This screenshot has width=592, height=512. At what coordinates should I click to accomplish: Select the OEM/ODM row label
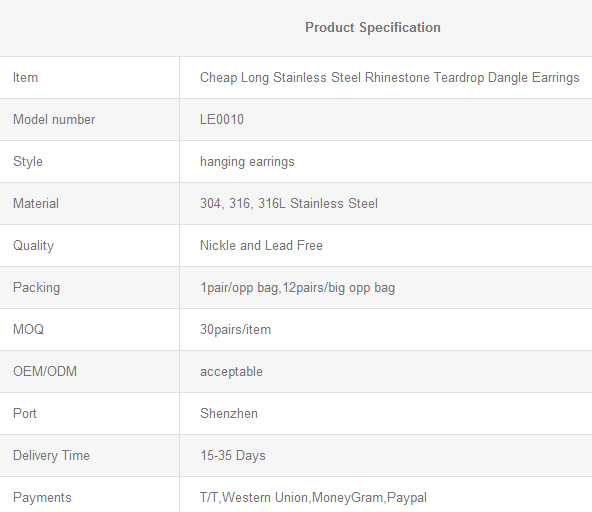point(45,372)
